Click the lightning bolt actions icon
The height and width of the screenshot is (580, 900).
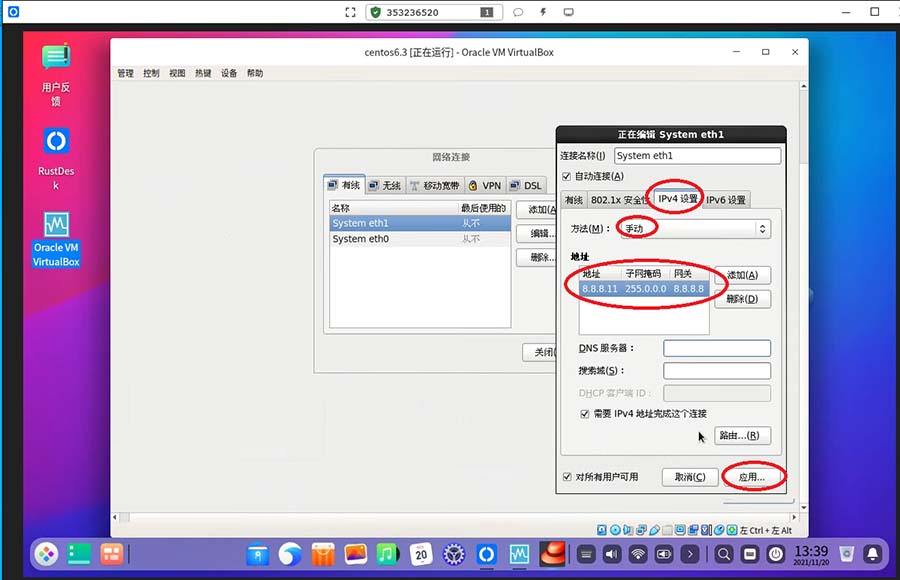tap(543, 12)
